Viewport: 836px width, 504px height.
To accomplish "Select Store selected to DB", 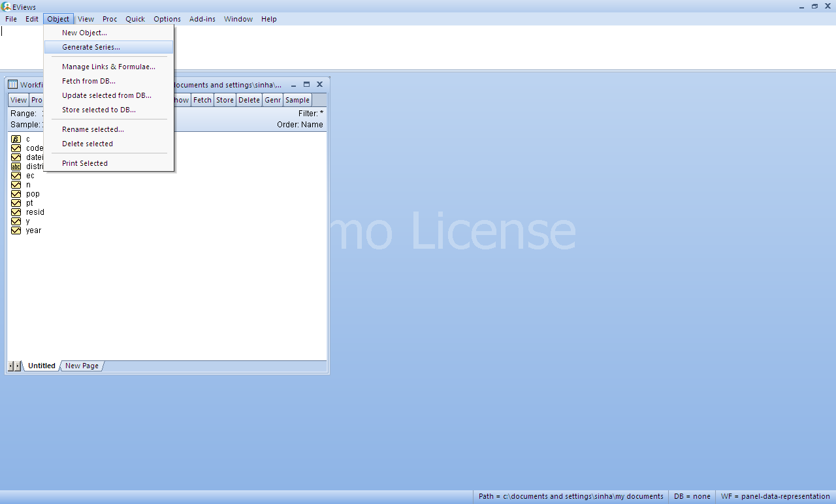I will click(108, 110).
